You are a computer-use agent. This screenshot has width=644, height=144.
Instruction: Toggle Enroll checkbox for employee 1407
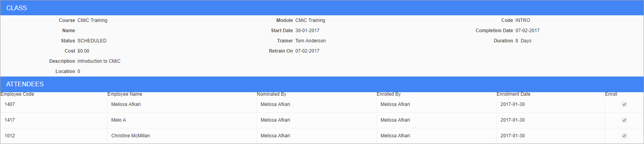click(x=624, y=104)
